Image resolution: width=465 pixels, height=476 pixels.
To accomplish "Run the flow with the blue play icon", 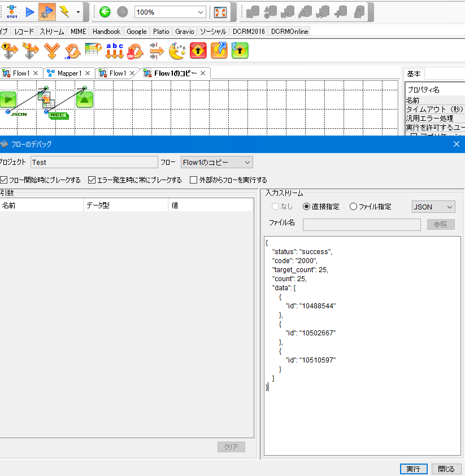I will coord(30,11).
